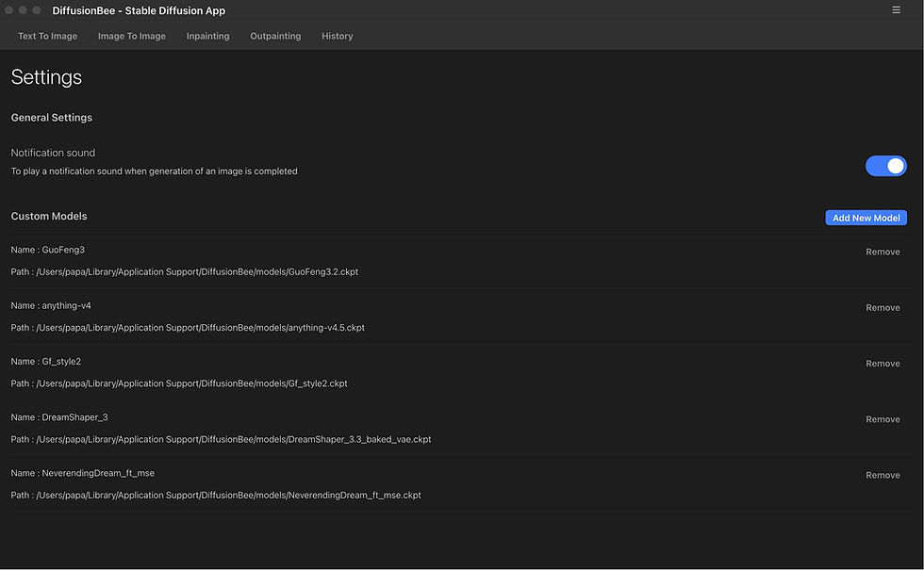Click the DiffusionBee window title text
Viewport: 924px width, 570px height.
[x=139, y=10]
